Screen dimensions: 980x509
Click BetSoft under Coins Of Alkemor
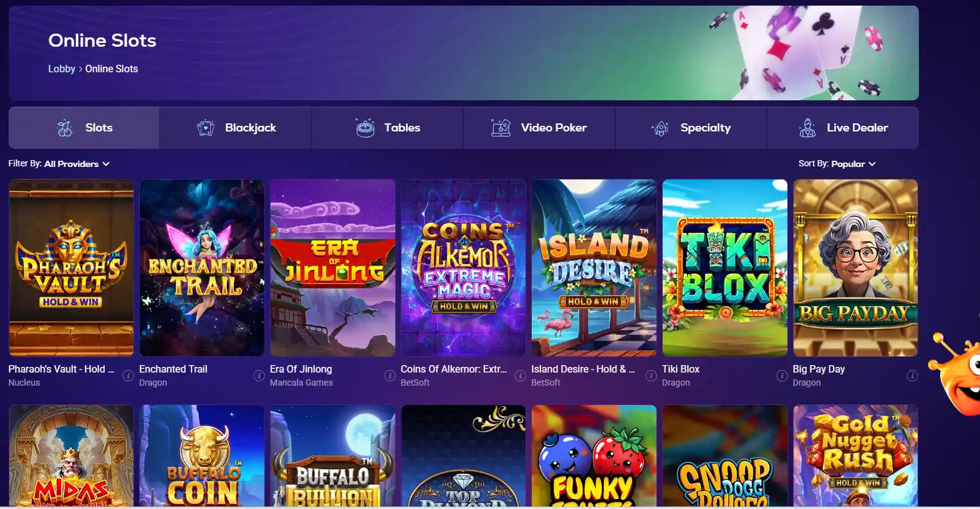[415, 383]
